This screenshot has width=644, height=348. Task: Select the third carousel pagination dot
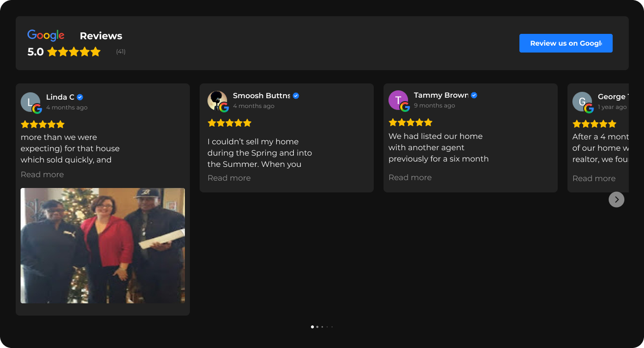click(x=322, y=326)
